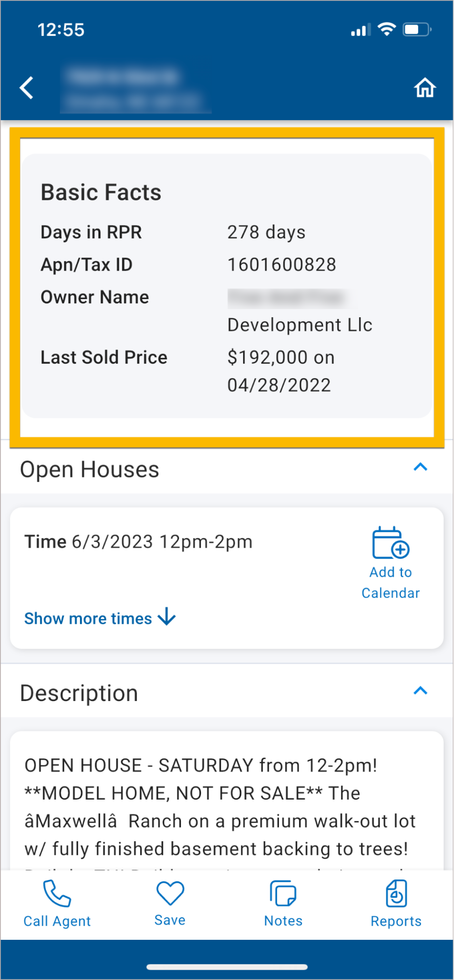Image resolution: width=454 pixels, height=980 pixels.
Task: Tap the home indicator bar
Action: (x=227, y=967)
